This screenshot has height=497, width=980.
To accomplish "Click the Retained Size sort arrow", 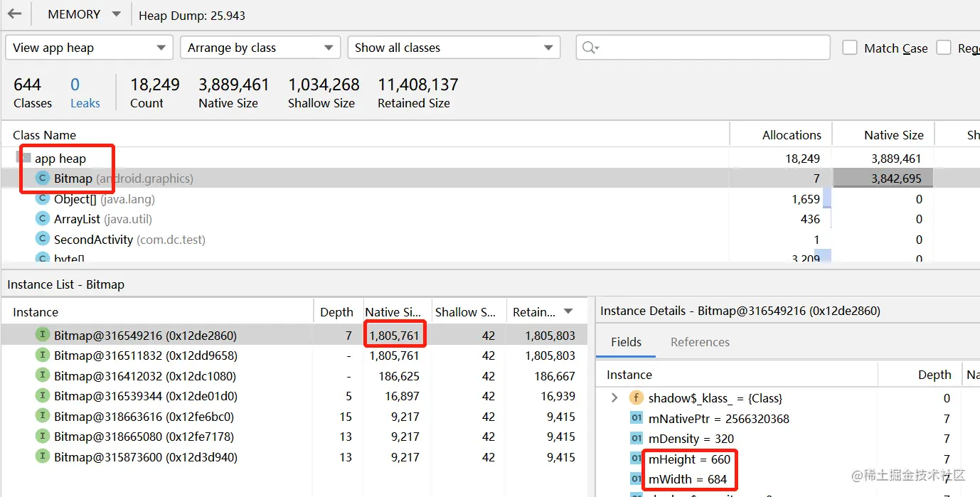I will [x=568, y=311].
